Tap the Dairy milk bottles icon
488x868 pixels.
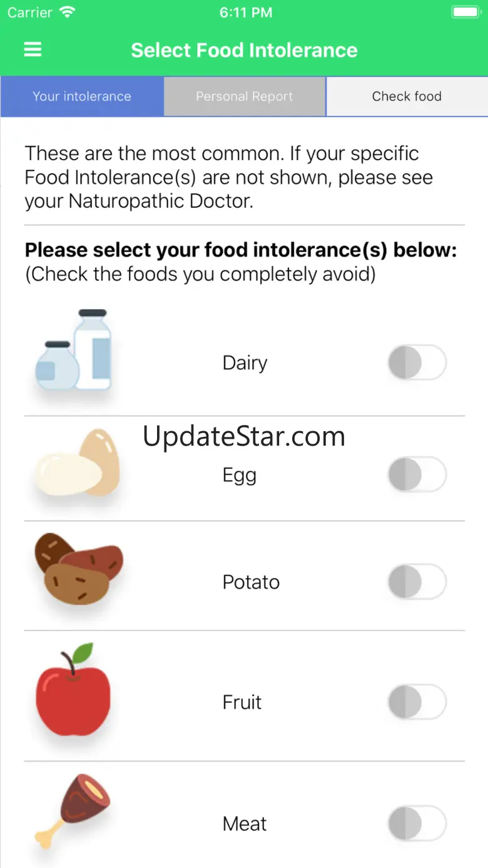pos(74,350)
